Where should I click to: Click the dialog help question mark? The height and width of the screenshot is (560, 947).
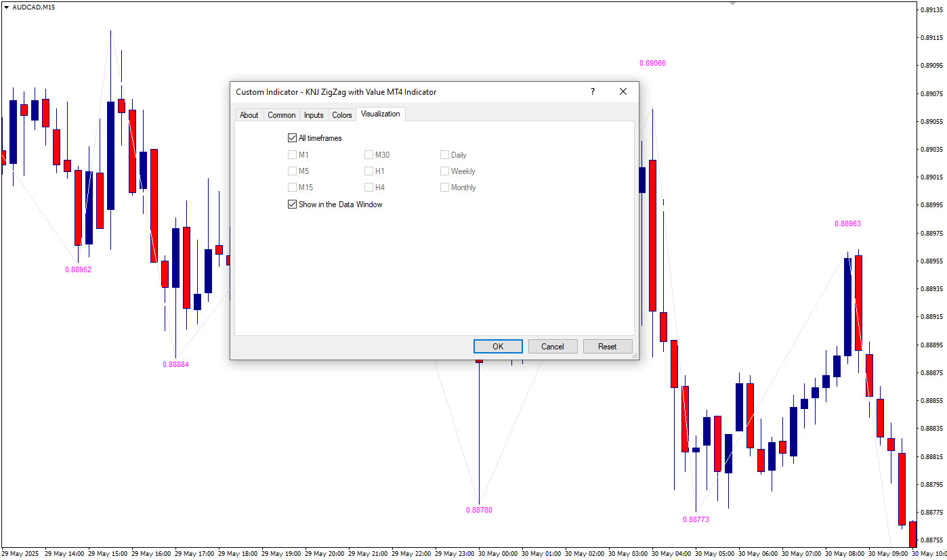click(593, 92)
